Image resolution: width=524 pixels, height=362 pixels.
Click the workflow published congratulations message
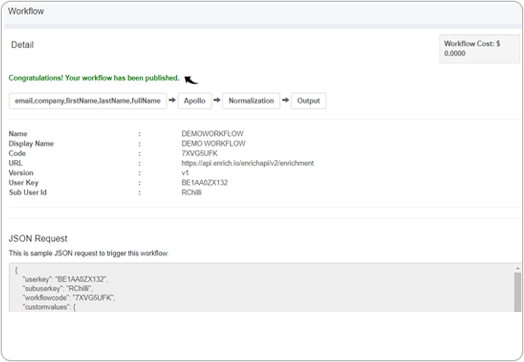(94, 78)
